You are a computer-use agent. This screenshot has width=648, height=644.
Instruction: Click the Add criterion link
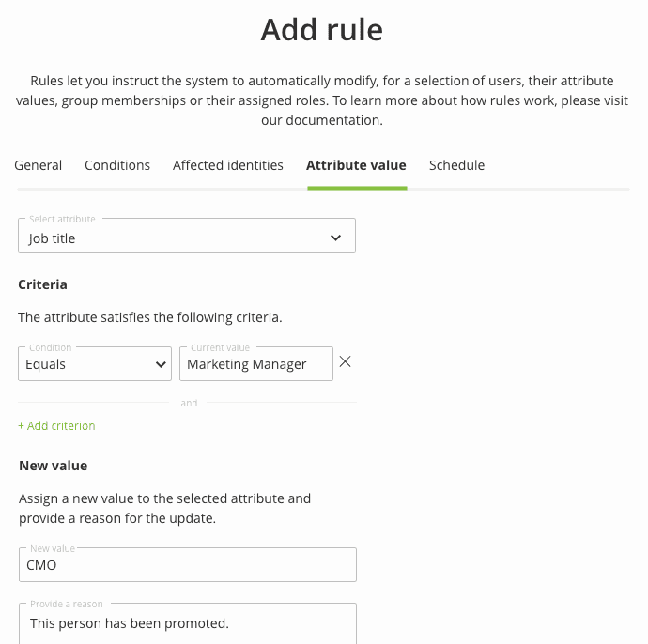tap(56, 426)
